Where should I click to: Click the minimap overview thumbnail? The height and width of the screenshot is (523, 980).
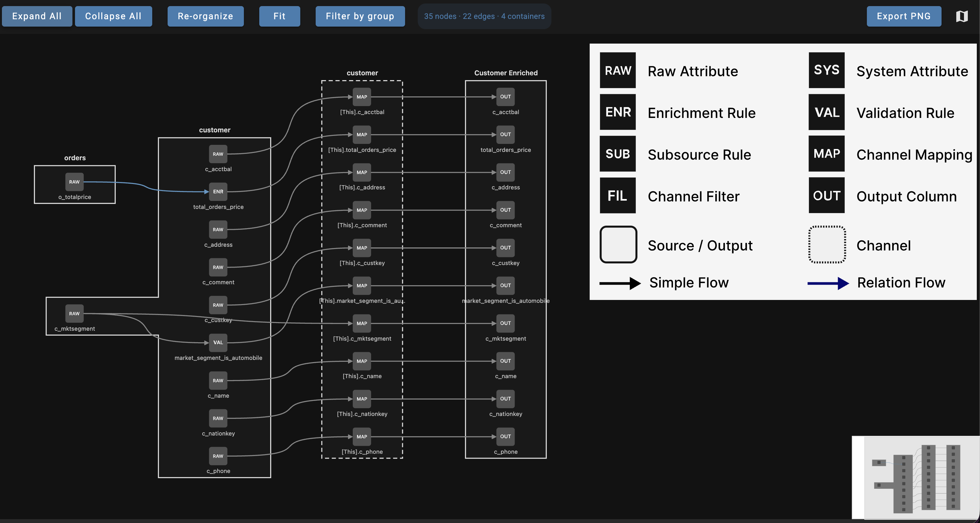(x=915, y=477)
